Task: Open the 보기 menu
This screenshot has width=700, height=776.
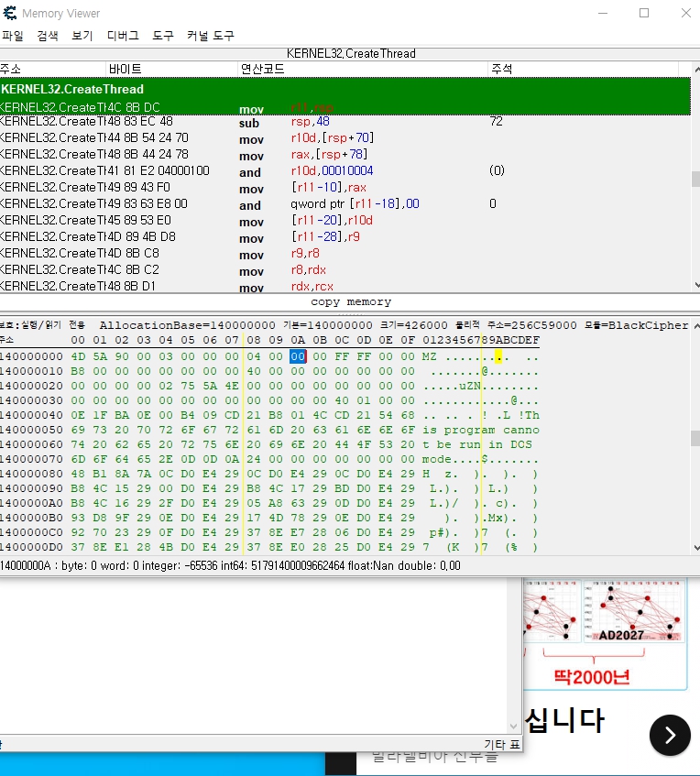Action: click(x=82, y=36)
